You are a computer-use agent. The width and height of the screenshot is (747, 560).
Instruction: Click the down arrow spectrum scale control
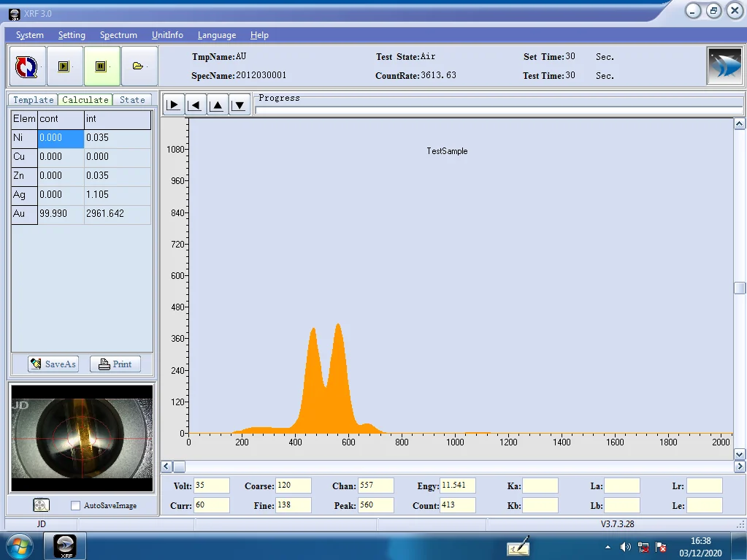coord(239,104)
